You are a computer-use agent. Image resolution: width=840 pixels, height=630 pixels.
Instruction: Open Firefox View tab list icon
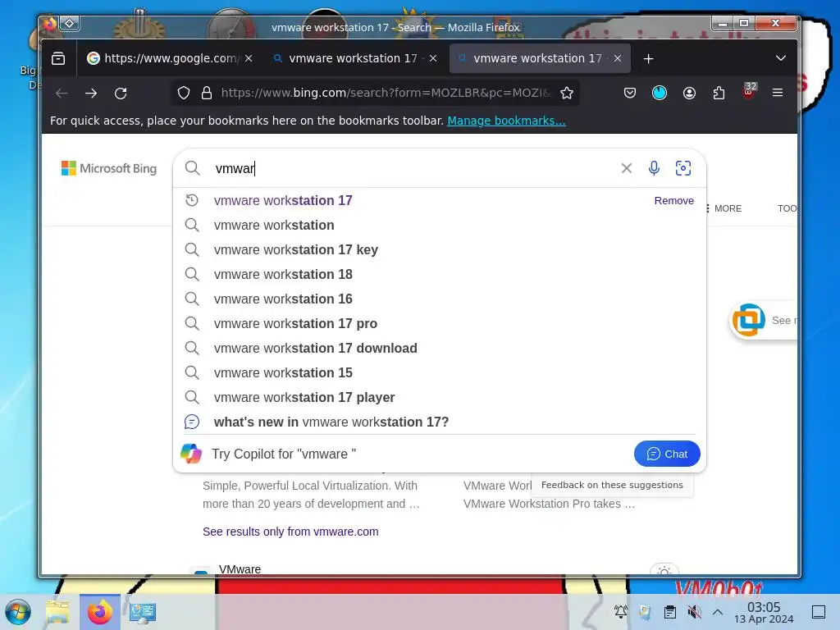click(58, 58)
